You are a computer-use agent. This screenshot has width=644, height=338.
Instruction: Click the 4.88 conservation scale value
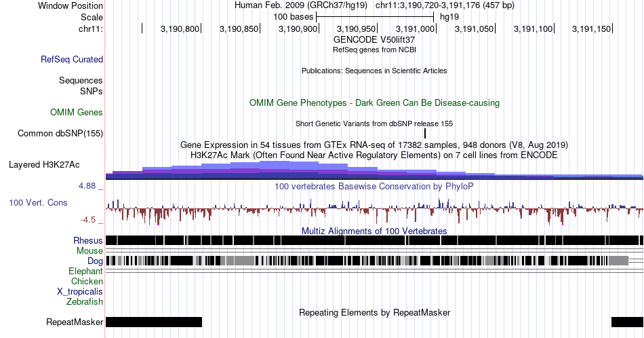pyautogui.click(x=87, y=186)
